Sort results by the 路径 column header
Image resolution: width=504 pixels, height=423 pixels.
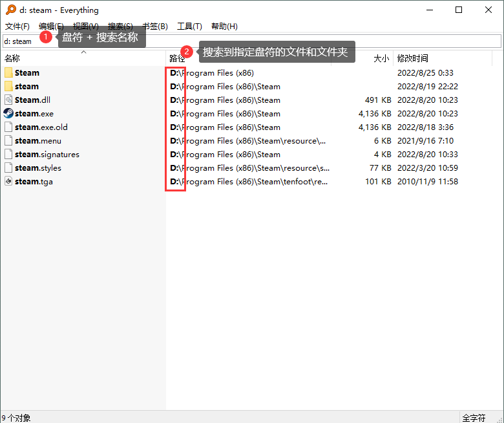[249, 58]
